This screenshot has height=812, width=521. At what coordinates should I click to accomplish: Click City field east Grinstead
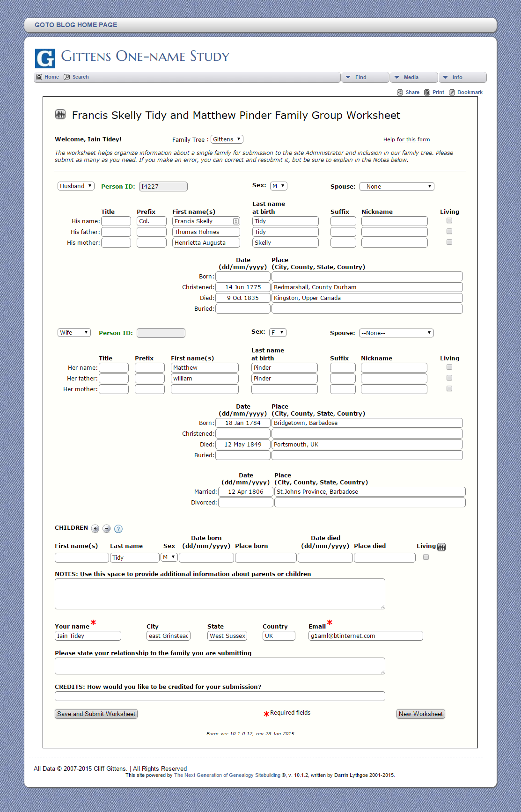pos(169,636)
